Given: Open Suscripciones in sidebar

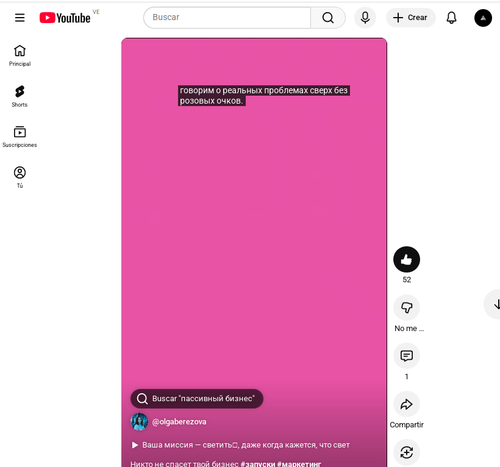Looking at the screenshot, I should click(20, 137).
